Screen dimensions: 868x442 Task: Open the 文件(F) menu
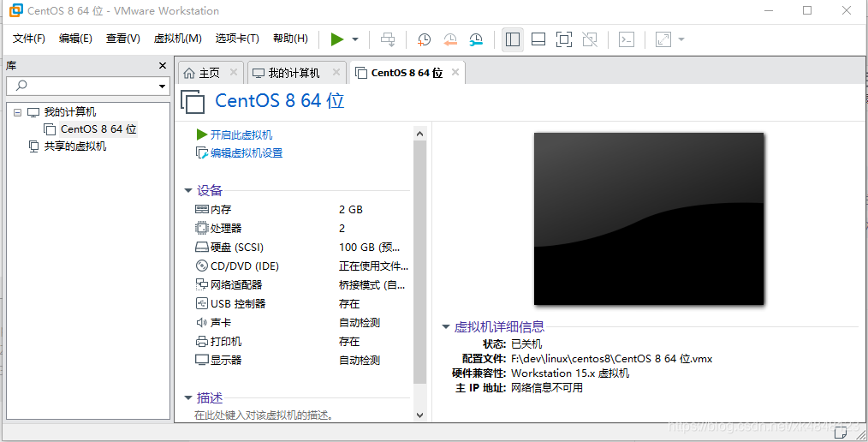29,39
